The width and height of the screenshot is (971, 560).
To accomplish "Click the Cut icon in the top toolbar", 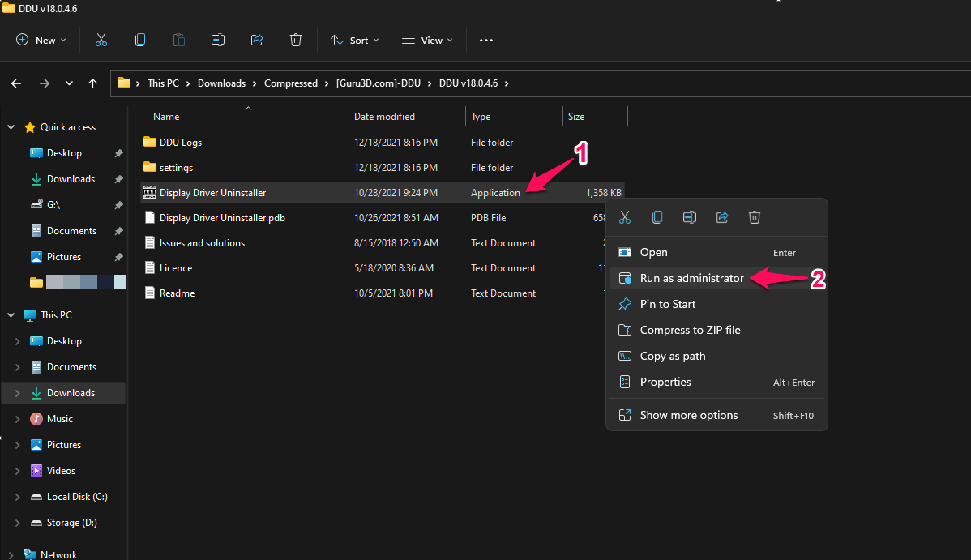I will tap(101, 40).
